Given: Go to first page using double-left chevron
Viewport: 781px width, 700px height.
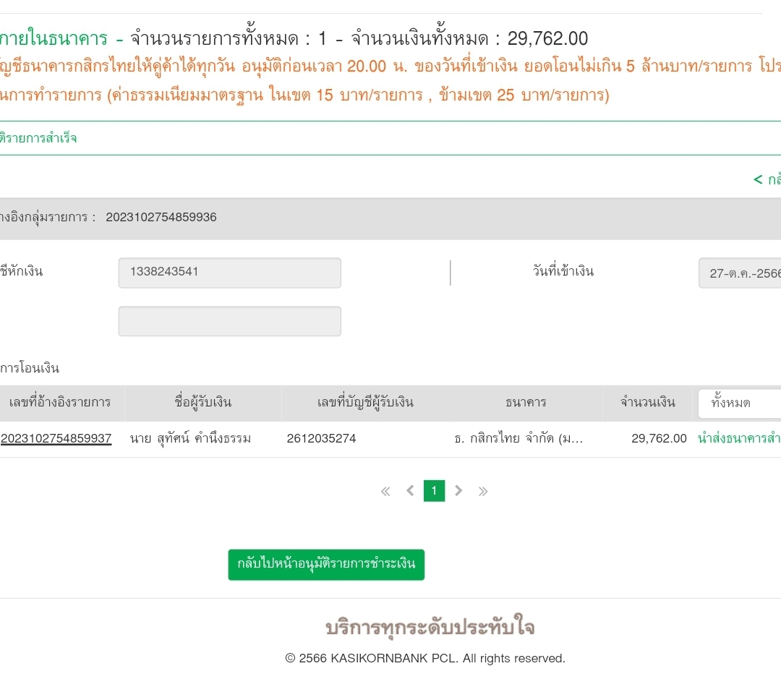Looking at the screenshot, I should click(385, 492).
